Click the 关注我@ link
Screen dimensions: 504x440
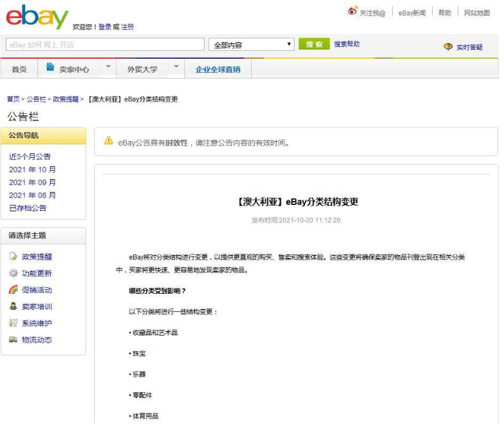click(x=372, y=13)
